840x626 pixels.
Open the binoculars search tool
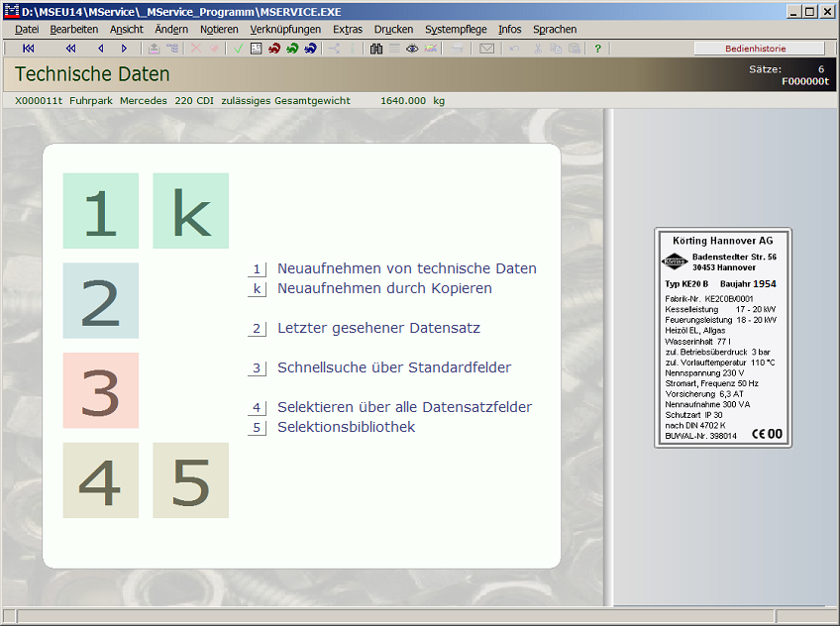tap(376, 49)
